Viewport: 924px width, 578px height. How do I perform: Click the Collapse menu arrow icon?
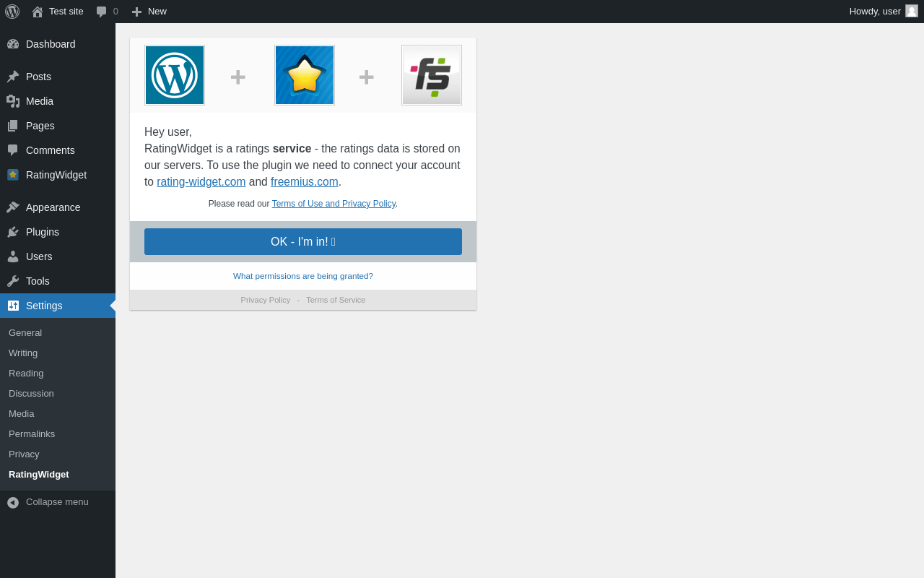click(x=13, y=502)
